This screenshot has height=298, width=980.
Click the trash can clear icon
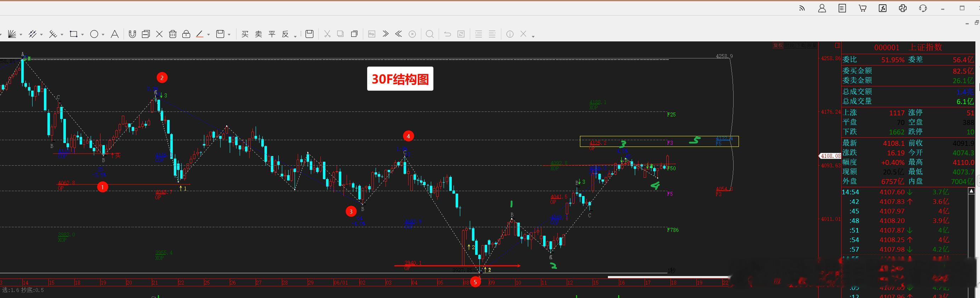click(x=173, y=34)
